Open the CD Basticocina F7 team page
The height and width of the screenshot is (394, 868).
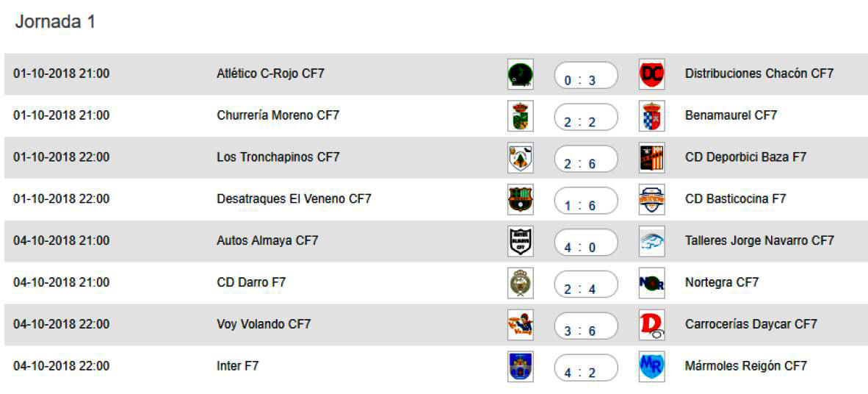(x=735, y=199)
